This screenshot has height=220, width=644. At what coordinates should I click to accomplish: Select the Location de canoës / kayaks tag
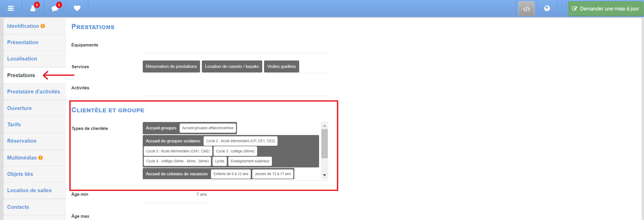pyautogui.click(x=232, y=67)
